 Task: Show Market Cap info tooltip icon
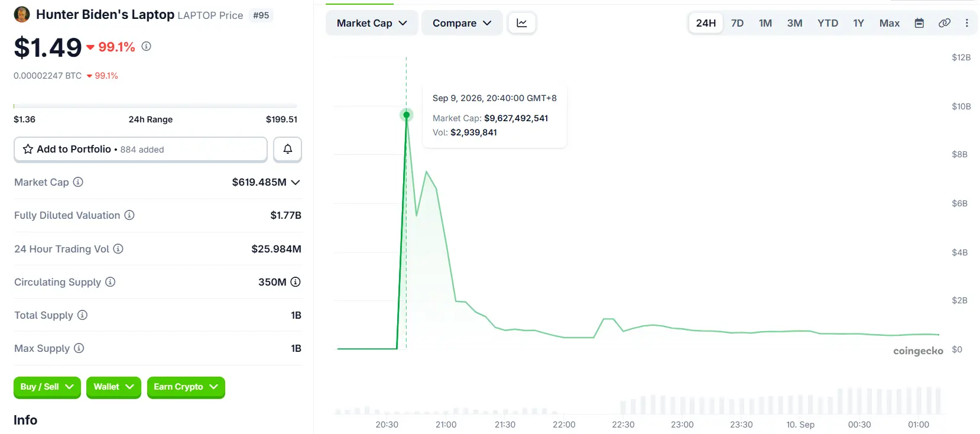click(x=78, y=182)
